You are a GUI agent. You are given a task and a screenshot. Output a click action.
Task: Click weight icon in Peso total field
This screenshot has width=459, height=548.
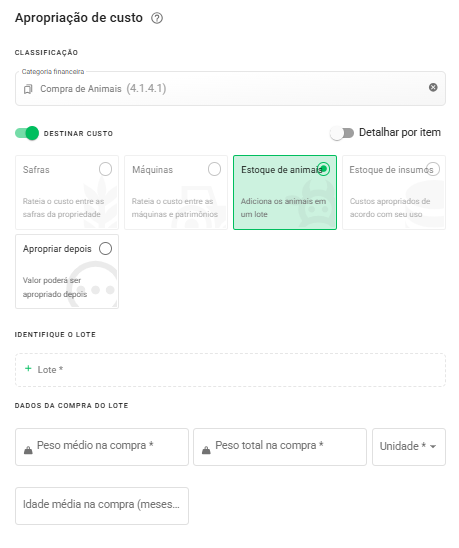click(206, 450)
